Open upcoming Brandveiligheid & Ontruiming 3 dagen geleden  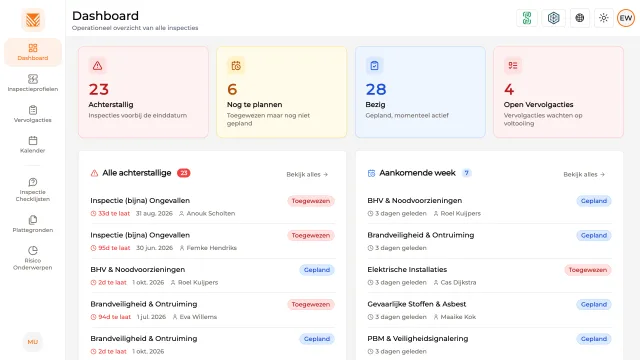pos(489,241)
